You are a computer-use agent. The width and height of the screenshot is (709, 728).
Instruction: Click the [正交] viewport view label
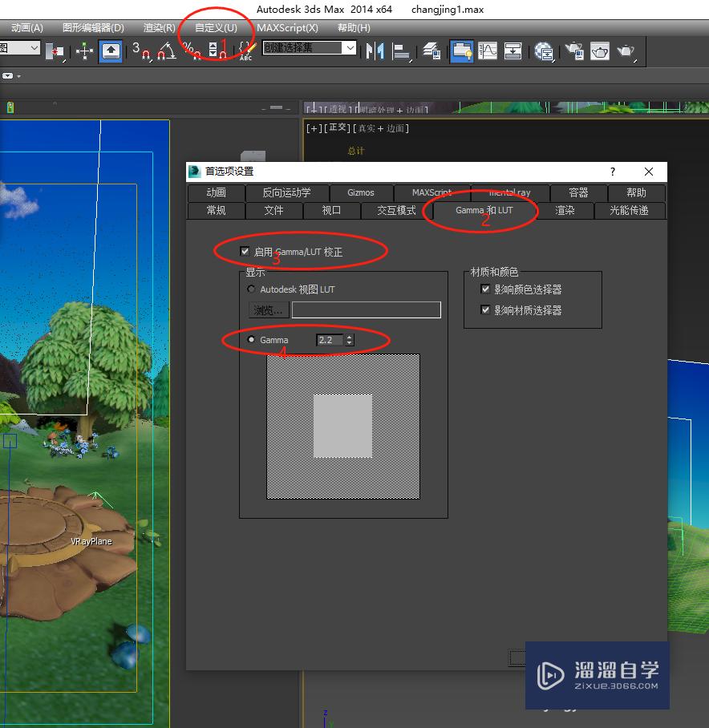337,128
